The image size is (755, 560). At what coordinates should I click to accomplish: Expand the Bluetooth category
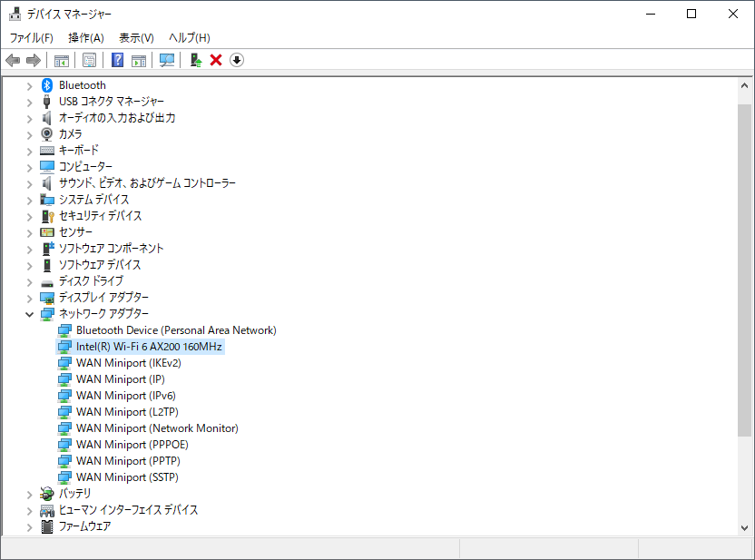click(x=29, y=86)
